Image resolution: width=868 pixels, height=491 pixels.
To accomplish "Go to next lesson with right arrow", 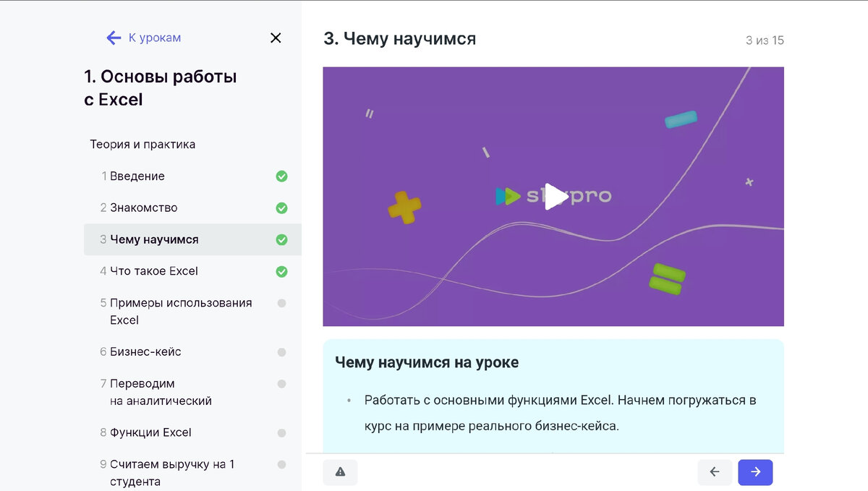I will click(x=755, y=472).
